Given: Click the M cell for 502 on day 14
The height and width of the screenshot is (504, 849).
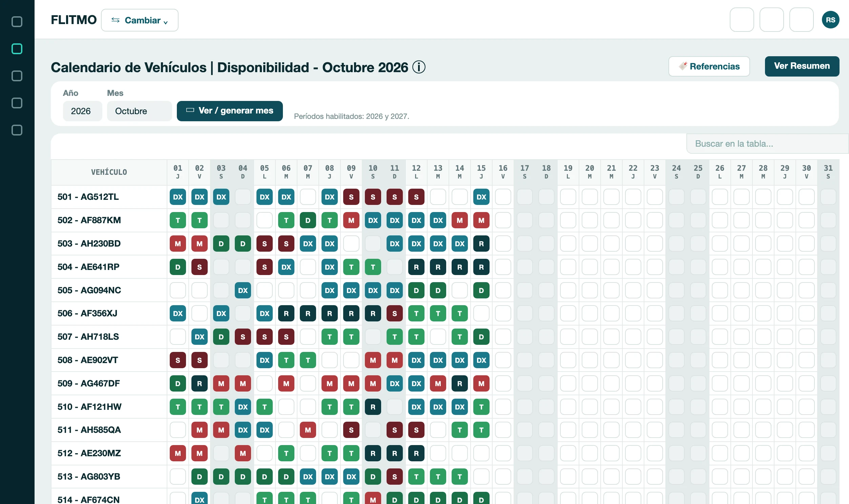Looking at the screenshot, I should (459, 220).
